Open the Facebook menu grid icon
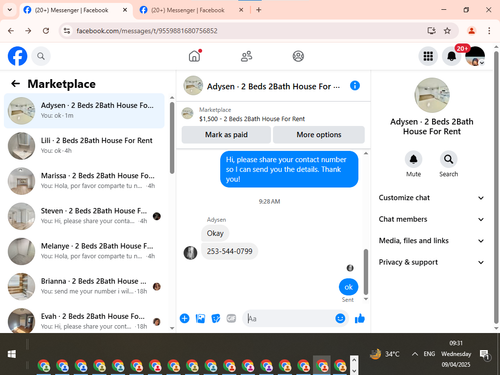This screenshot has height=375, width=500. point(428,56)
